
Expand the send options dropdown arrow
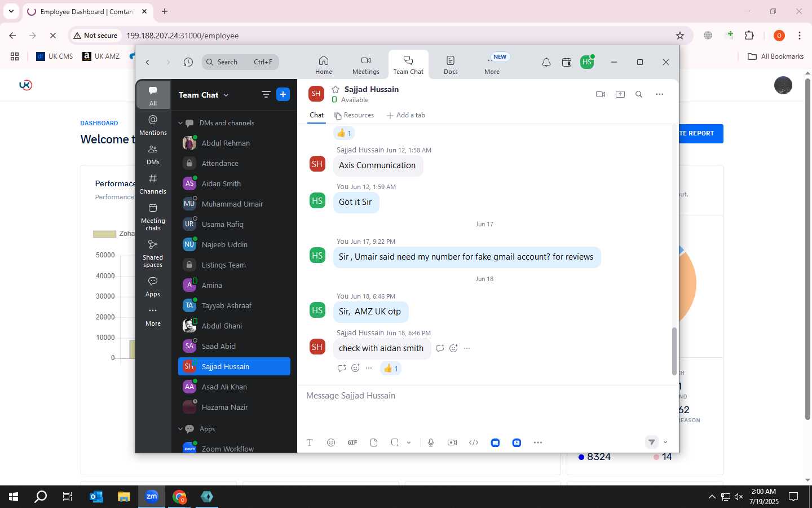(665, 442)
